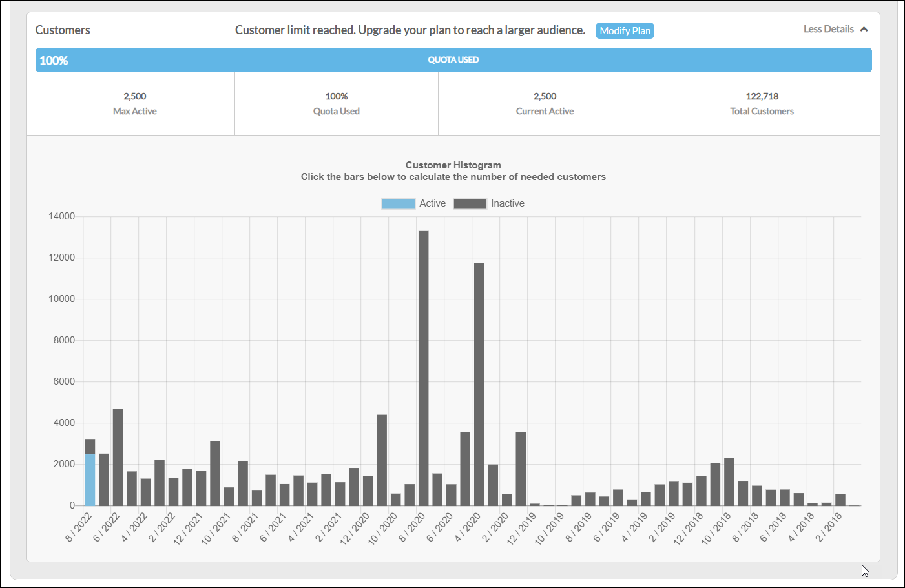Toggle the Active legend color box
The width and height of the screenshot is (905, 588).
coord(398,204)
